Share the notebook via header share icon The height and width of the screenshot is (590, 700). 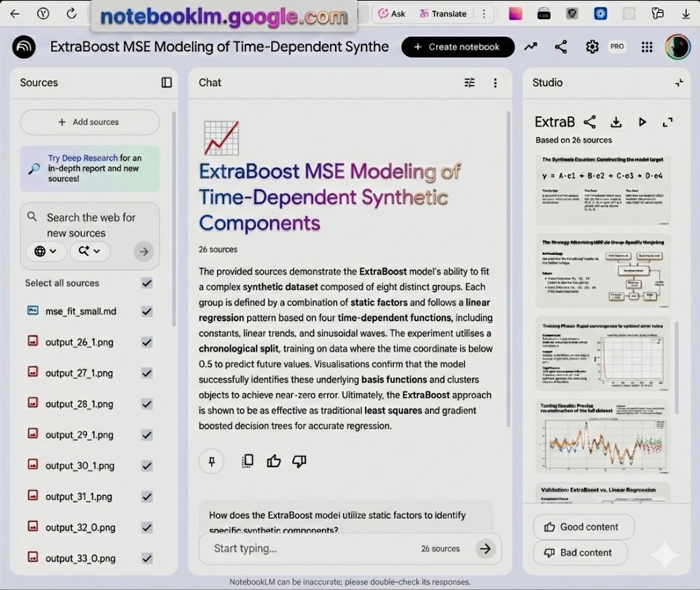click(561, 47)
